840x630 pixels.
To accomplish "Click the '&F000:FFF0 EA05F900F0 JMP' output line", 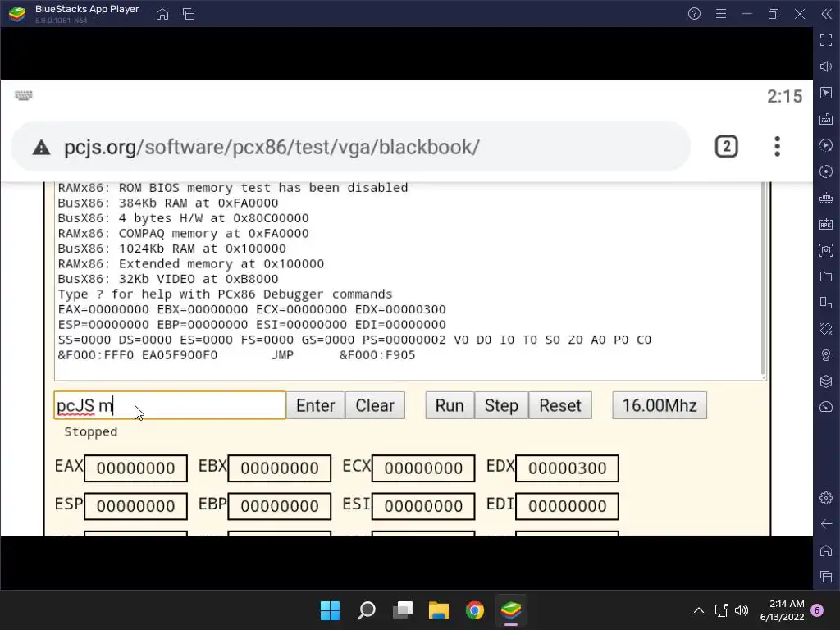I will pos(236,354).
